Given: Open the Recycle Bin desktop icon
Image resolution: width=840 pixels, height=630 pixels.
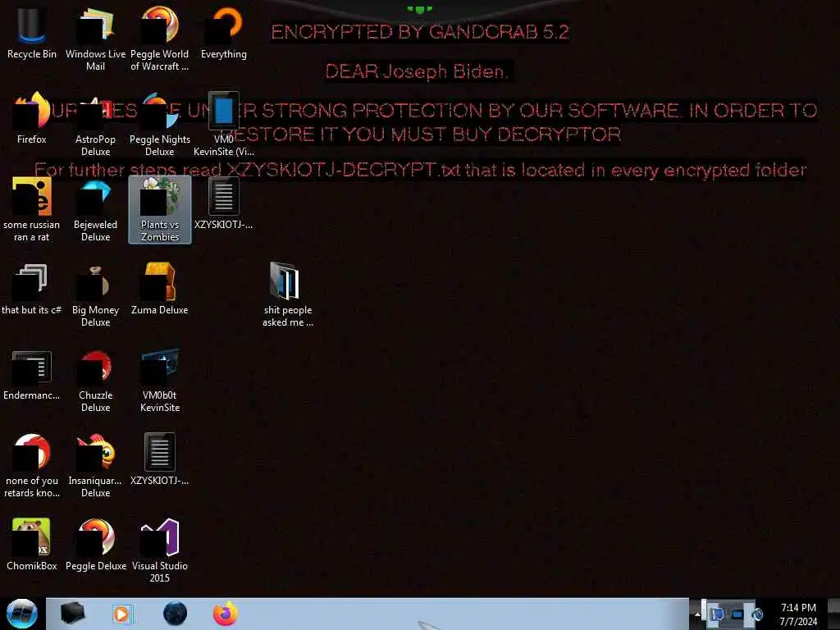Looking at the screenshot, I should (32, 32).
